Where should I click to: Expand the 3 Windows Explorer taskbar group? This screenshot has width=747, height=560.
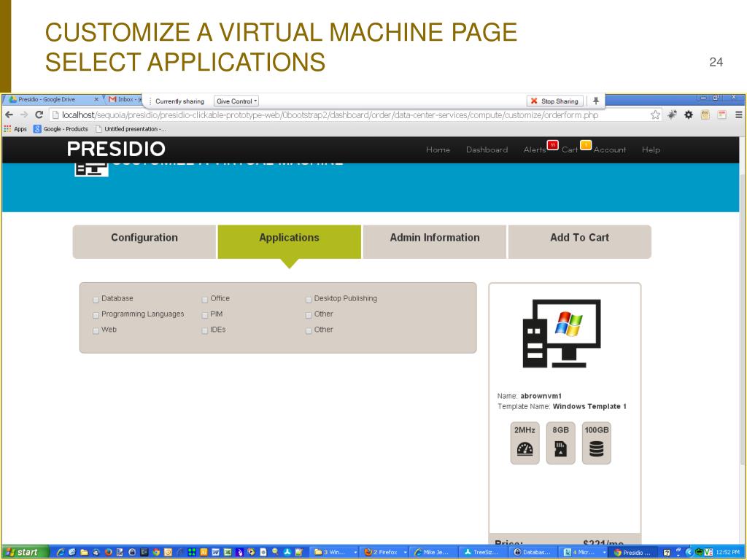(336, 553)
